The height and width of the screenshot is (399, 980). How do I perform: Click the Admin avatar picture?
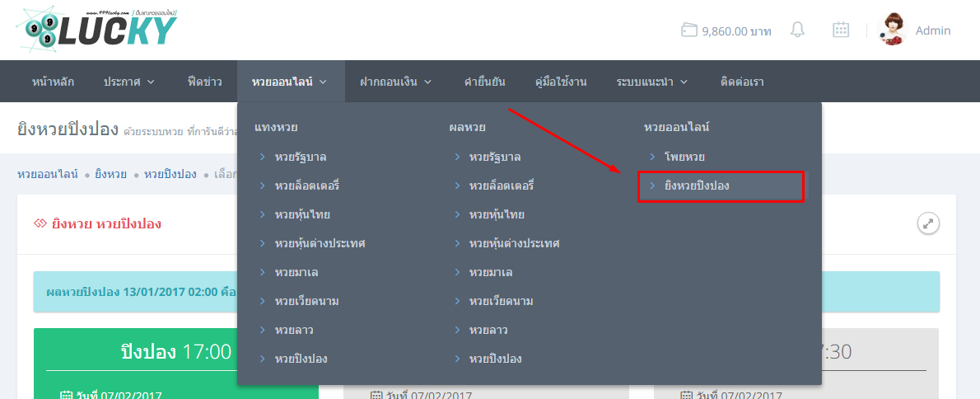893,31
